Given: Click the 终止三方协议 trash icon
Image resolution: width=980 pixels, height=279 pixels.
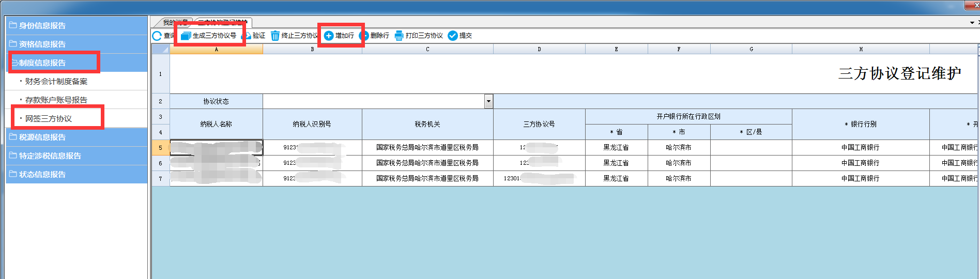Looking at the screenshot, I should (275, 36).
